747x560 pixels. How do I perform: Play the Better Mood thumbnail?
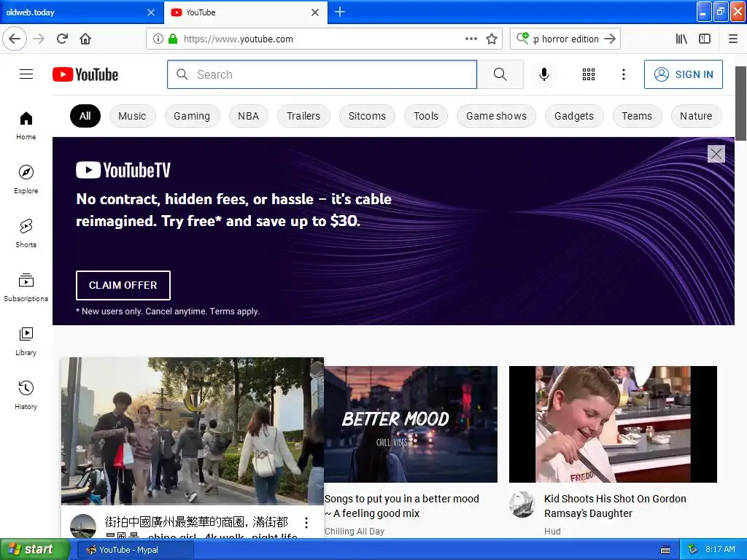pos(411,424)
